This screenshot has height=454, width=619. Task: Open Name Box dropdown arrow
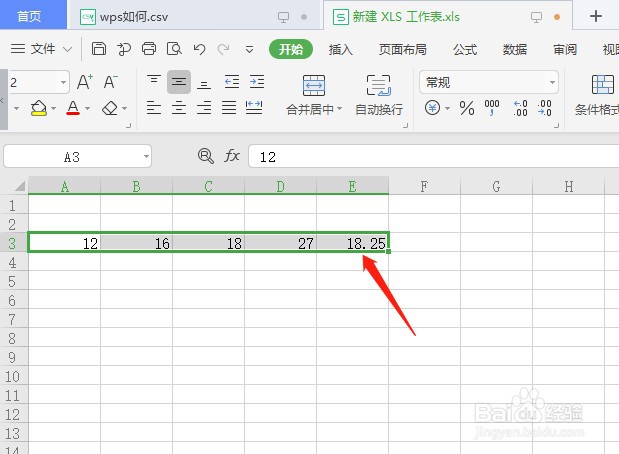(146, 156)
